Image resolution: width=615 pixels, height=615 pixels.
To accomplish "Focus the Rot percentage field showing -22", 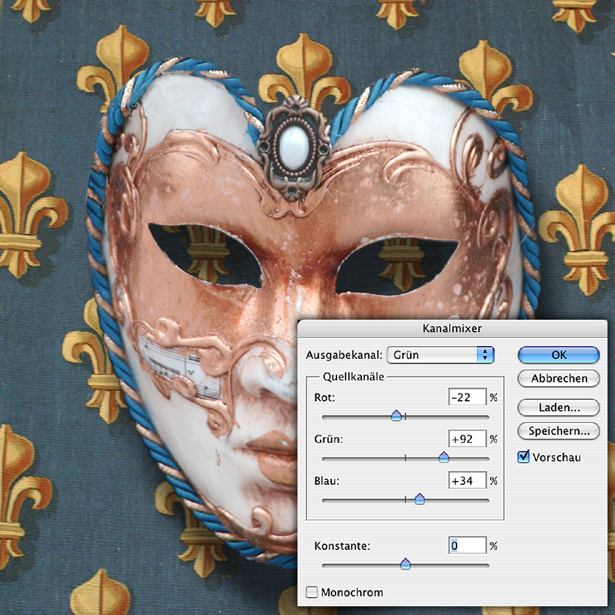I will tap(467, 397).
